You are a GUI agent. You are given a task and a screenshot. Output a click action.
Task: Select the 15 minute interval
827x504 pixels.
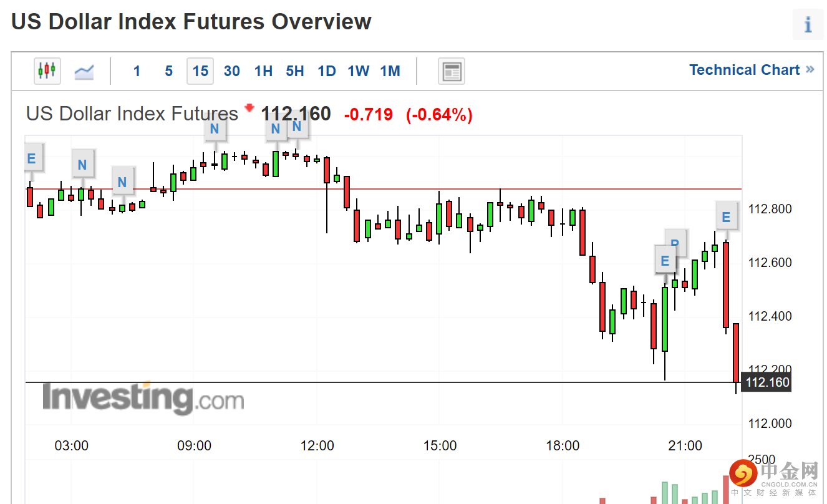[x=200, y=71]
